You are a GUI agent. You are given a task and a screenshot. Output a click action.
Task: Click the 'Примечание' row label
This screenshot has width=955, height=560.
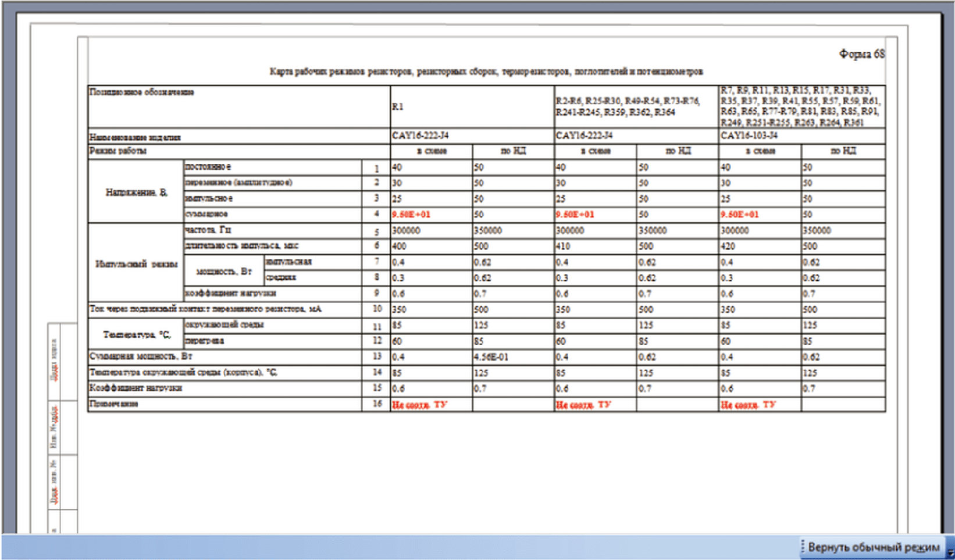tap(114, 404)
